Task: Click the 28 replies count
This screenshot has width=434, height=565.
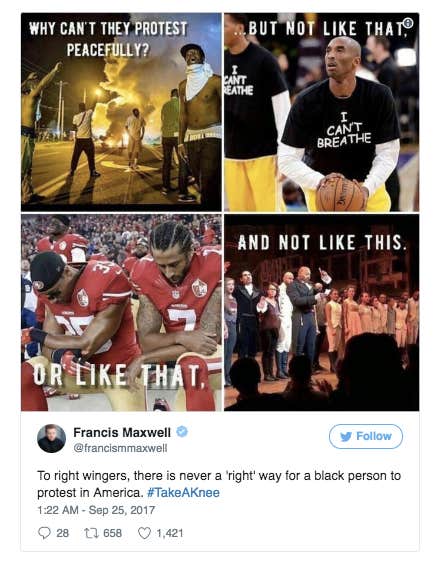Action: (62, 533)
